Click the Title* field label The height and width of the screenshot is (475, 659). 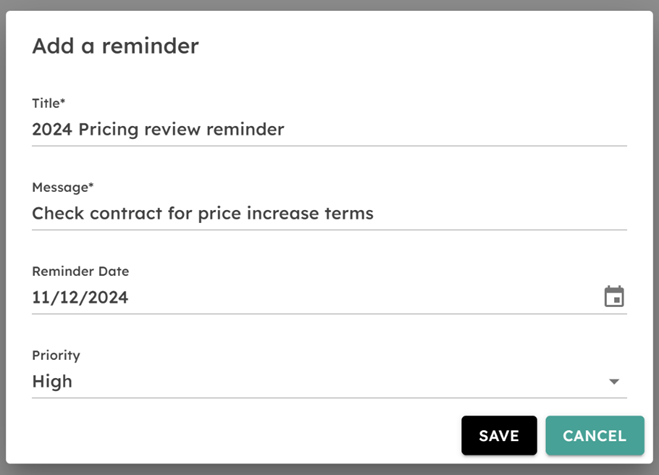pyautogui.click(x=48, y=103)
